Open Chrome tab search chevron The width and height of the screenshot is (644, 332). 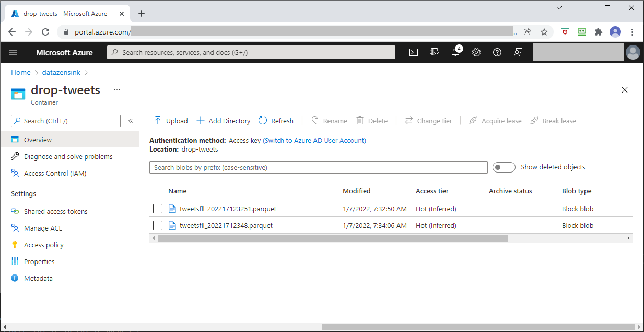pos(559,8)
